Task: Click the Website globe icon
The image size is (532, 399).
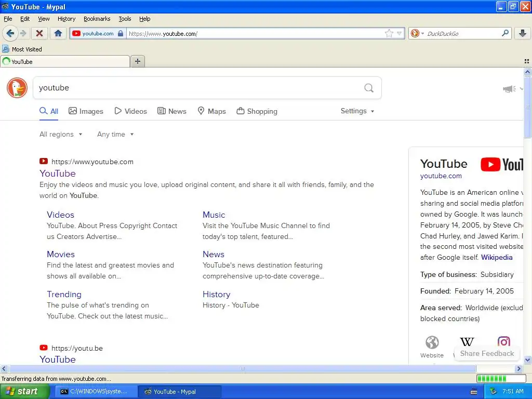Action: [432, 343]
